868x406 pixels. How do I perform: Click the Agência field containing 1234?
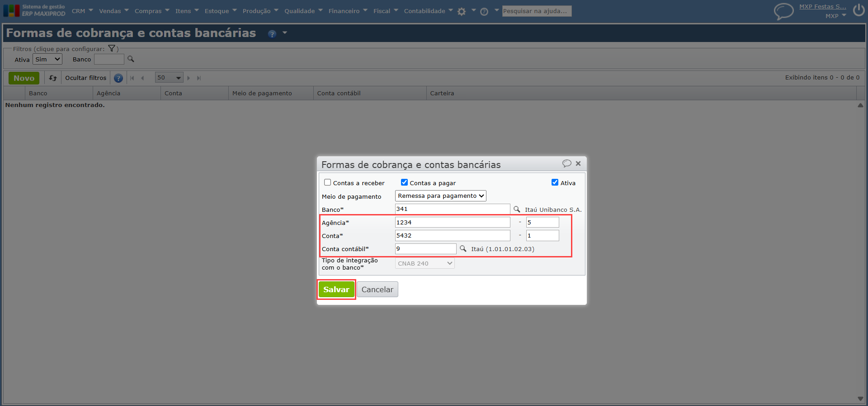(x=453, y=222)
